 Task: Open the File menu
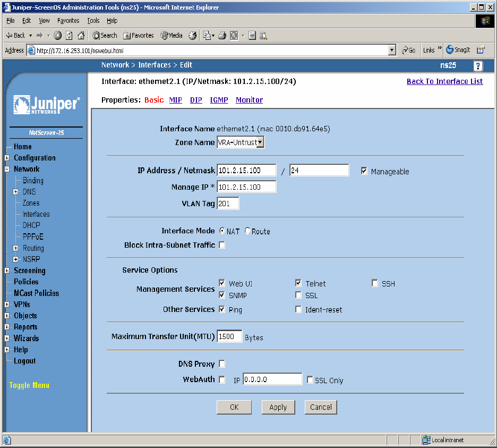point(11,21)
